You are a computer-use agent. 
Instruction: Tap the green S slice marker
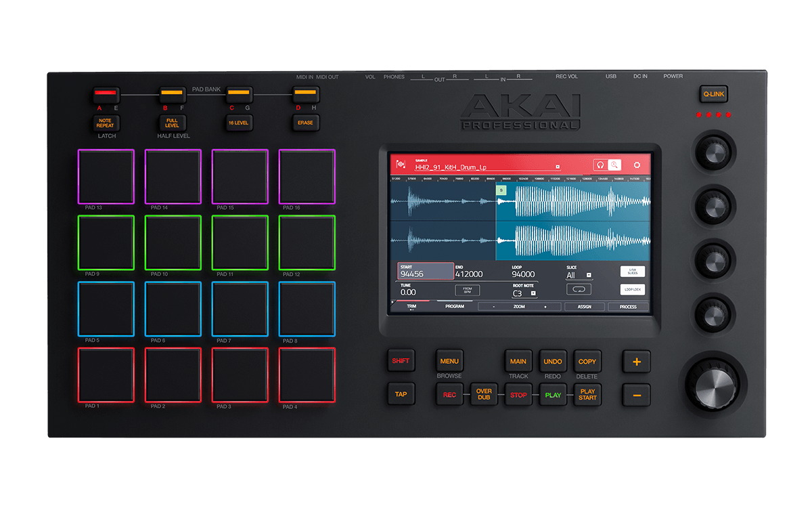pyautogui.click(x=501, y=190)
